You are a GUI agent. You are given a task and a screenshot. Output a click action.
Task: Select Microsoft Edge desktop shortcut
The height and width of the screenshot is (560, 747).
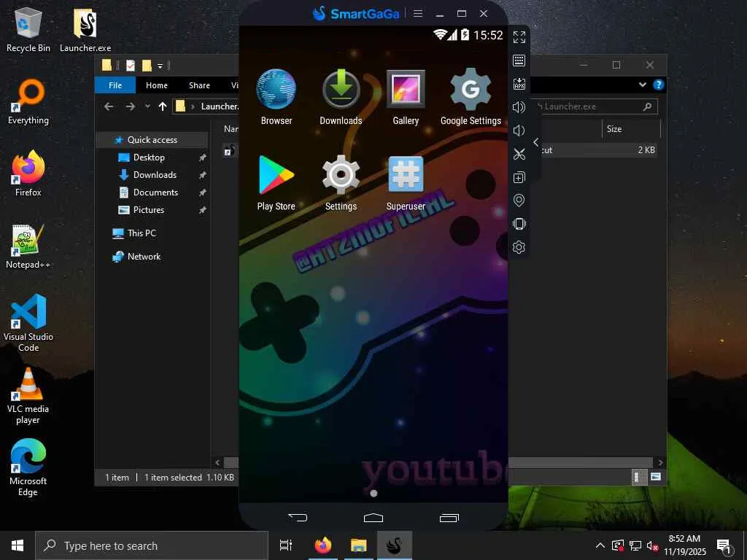(x=28, y=467)
